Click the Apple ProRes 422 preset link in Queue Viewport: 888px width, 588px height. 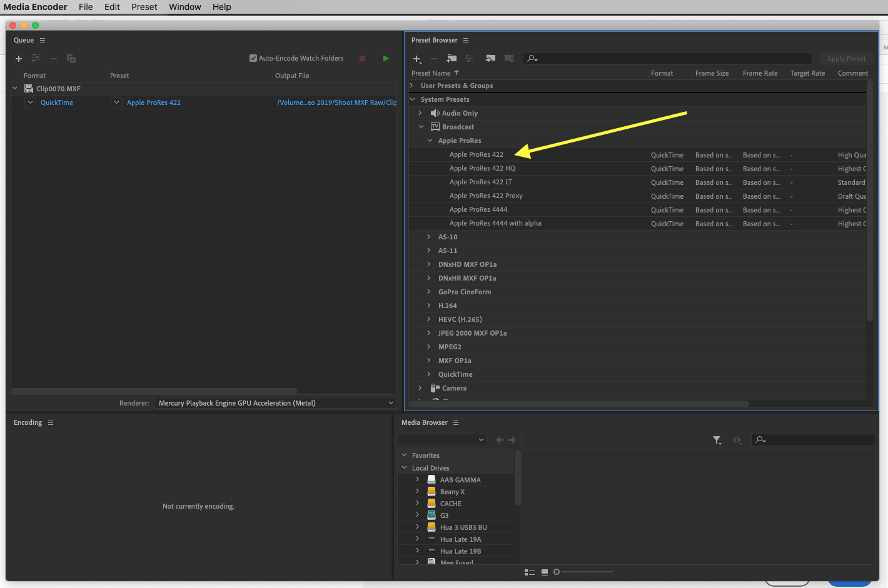154,102
